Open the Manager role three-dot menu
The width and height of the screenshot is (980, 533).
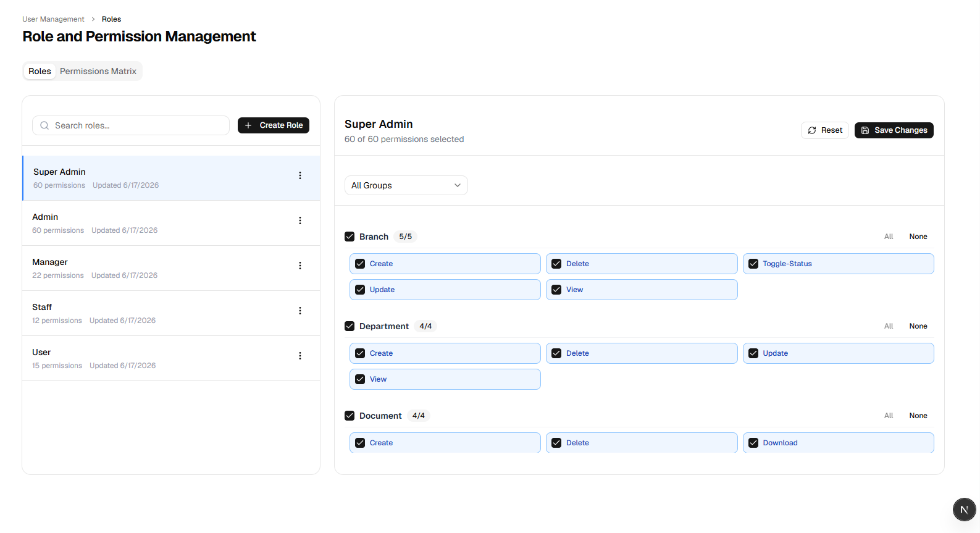(x=300, y=266)
